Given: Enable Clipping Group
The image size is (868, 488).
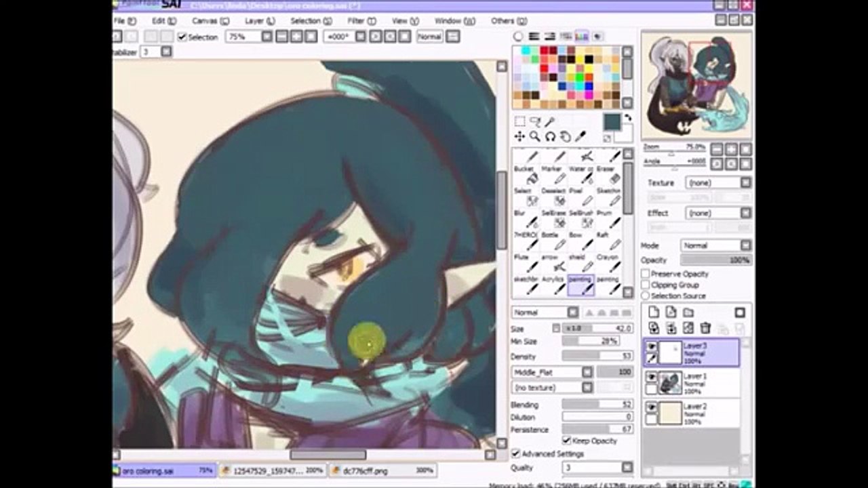Looking at the screenshot, I should tap(646, 285).
